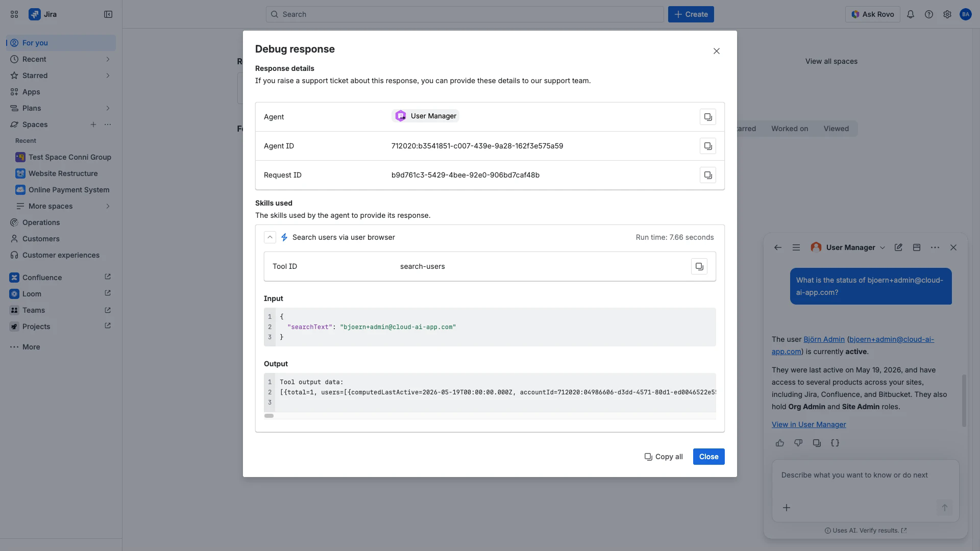Copy the Request ID value
Image resolution: width=980 pixels, height=551 pixels.
[x=708, y=175]
